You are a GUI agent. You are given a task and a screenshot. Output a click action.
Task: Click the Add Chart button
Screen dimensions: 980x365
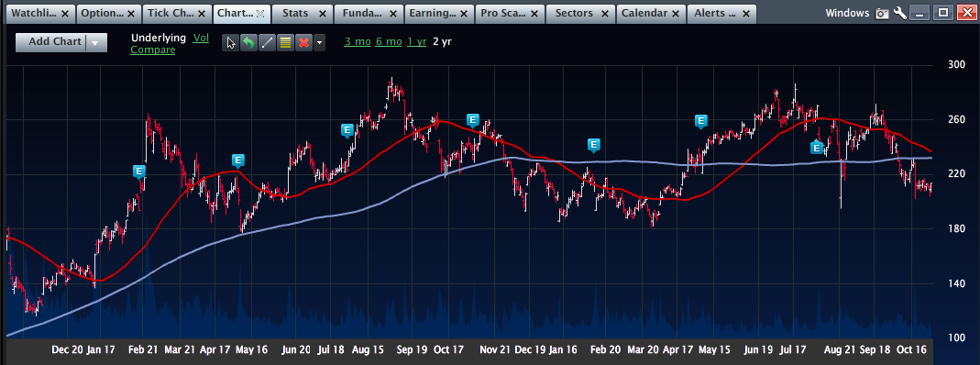click(55, 42)
